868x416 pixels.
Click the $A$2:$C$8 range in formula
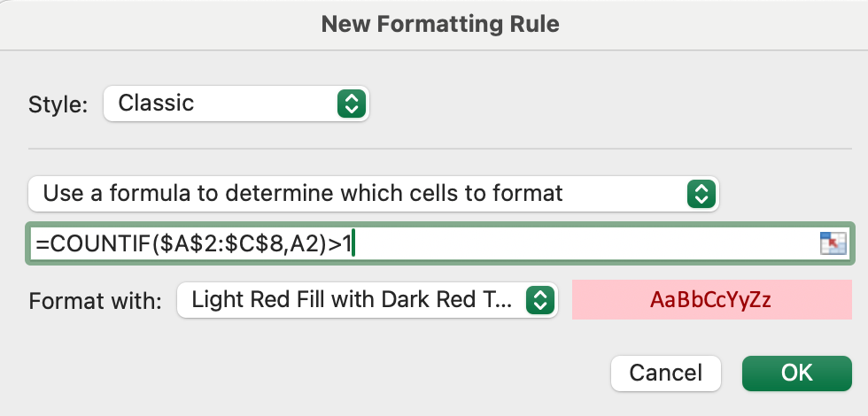(x=221, y=244)
